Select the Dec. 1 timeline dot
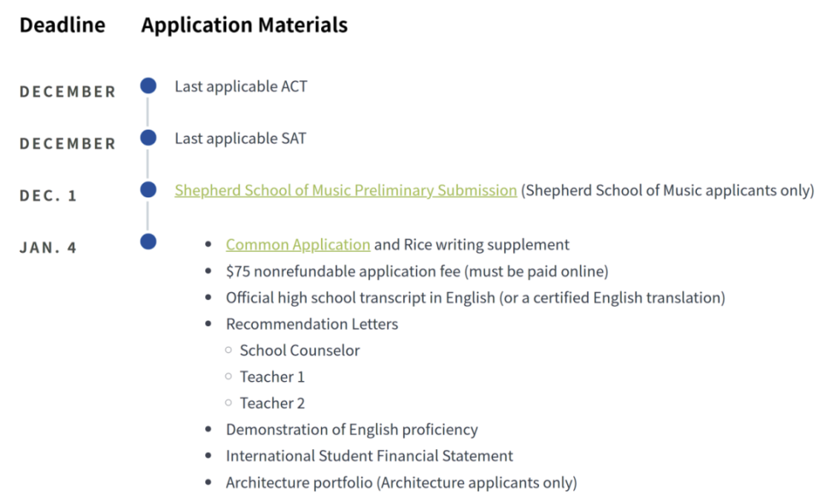This screenshot has height=504, width=820. 149,190
